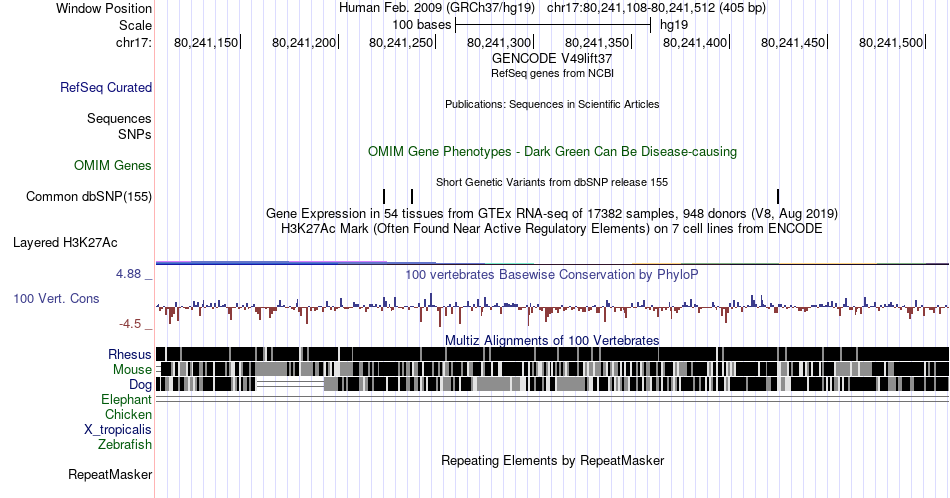Click the Rhesus alignment label
Viewport: 950px width, 498px height.
tap(130, 354)
